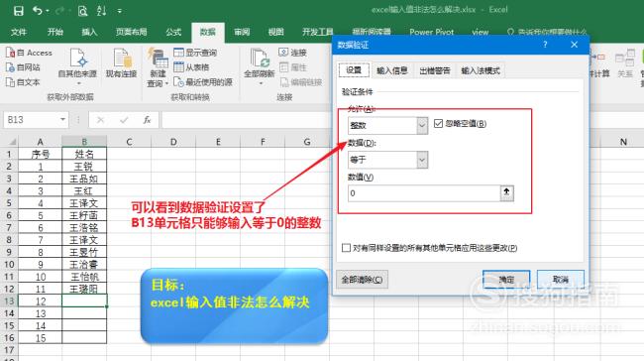The height and width of the screenshot is (361, 644).
Task: Select column C header
Action: tap(129, 142)
